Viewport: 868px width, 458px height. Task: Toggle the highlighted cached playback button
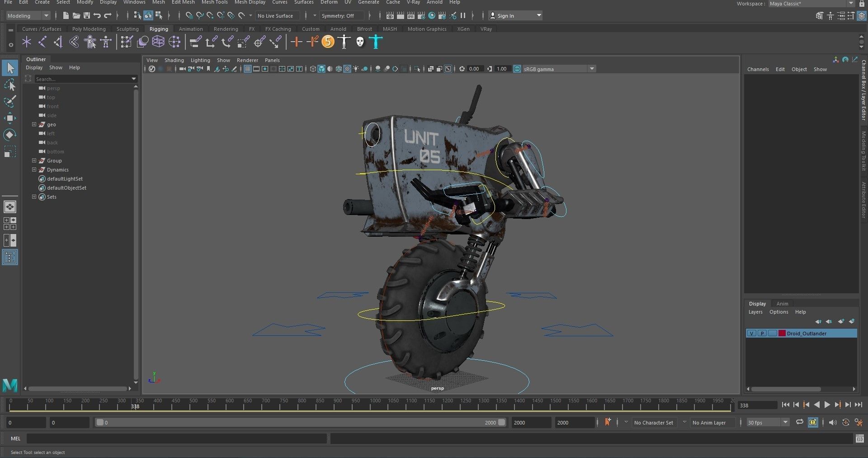(813, 422)
